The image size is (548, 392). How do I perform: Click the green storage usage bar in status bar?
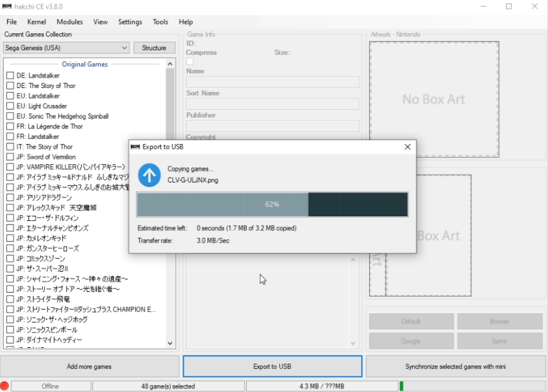(x=401, y=386)
